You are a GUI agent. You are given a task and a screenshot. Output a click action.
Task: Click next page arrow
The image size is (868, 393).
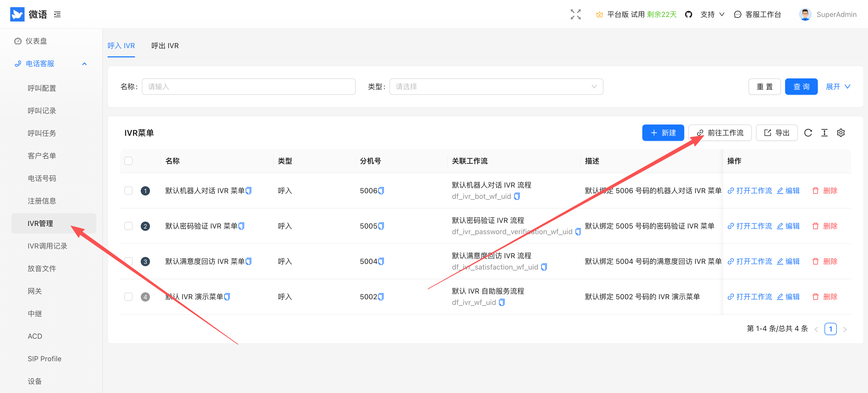pyautogui.click(x=845, y=329)
